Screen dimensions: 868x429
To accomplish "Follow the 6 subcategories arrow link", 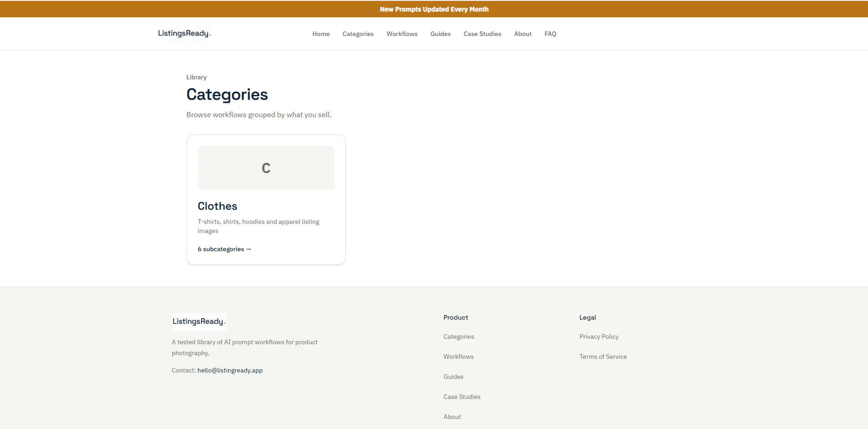I will 224,249.
